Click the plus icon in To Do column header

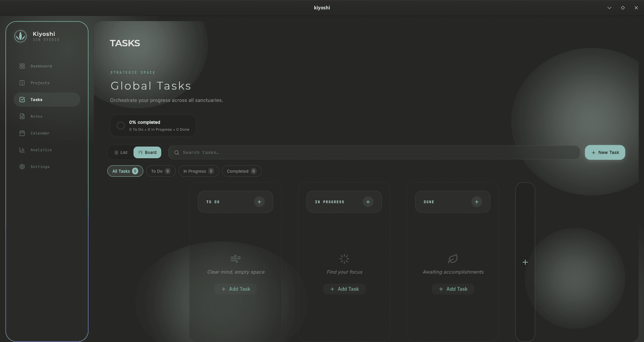(x=259, y=202)
